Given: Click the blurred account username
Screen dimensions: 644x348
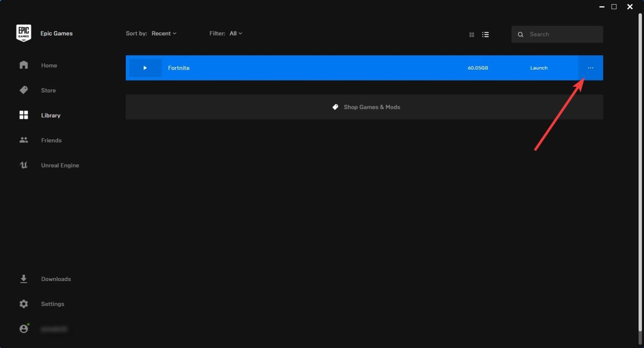Looking at the screenshot, I should point(54,329).
